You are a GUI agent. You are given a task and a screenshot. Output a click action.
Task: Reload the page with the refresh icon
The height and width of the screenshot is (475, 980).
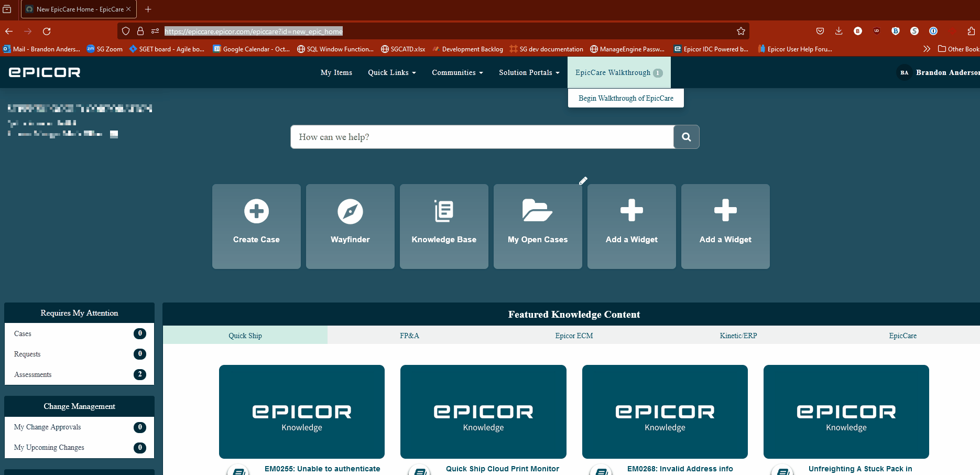click(x=47, y=31)
